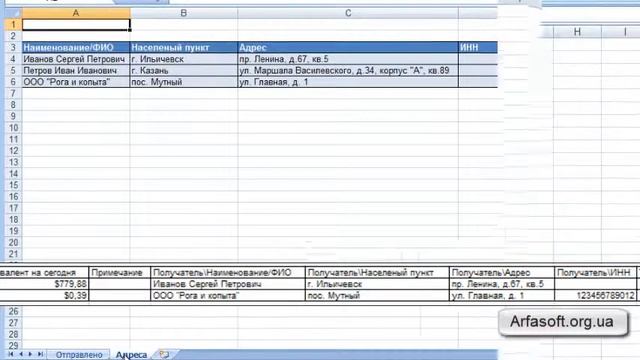The image size is (640, 360).
Task: Select cell пос. Мутный in row 6
Action: coord(184,82)
